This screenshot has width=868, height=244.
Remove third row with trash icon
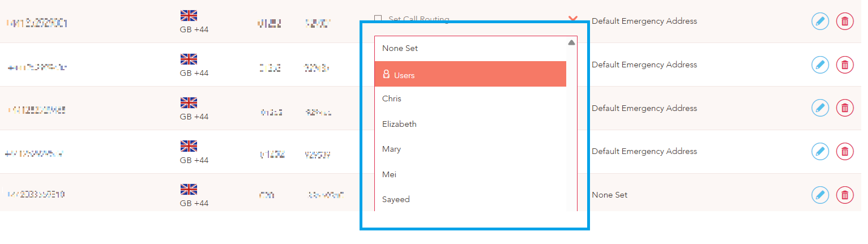tap(845, 108)
